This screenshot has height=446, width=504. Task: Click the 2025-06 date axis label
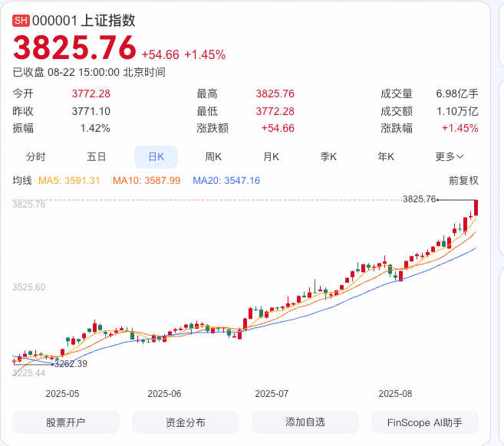(x=164, y=394)
